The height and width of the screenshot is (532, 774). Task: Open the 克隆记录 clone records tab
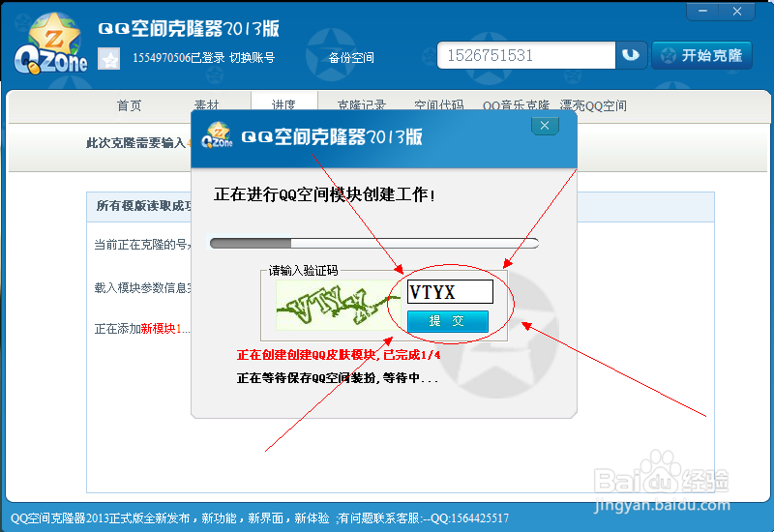tap(362, 105)
